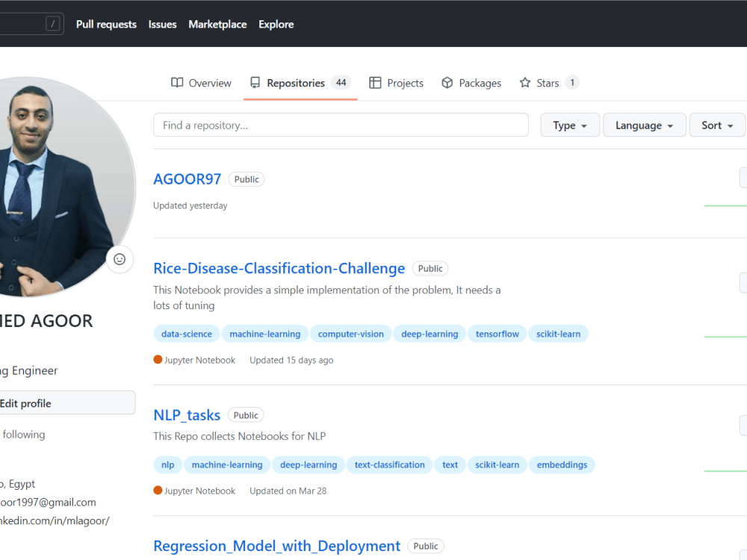Screen dimensions: 747x560
Task: Go to Pull requests in the top bar
Action: 105,24
